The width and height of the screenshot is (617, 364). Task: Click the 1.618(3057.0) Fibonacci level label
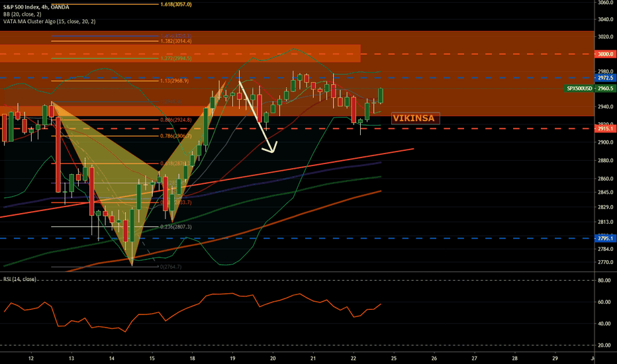176,5
